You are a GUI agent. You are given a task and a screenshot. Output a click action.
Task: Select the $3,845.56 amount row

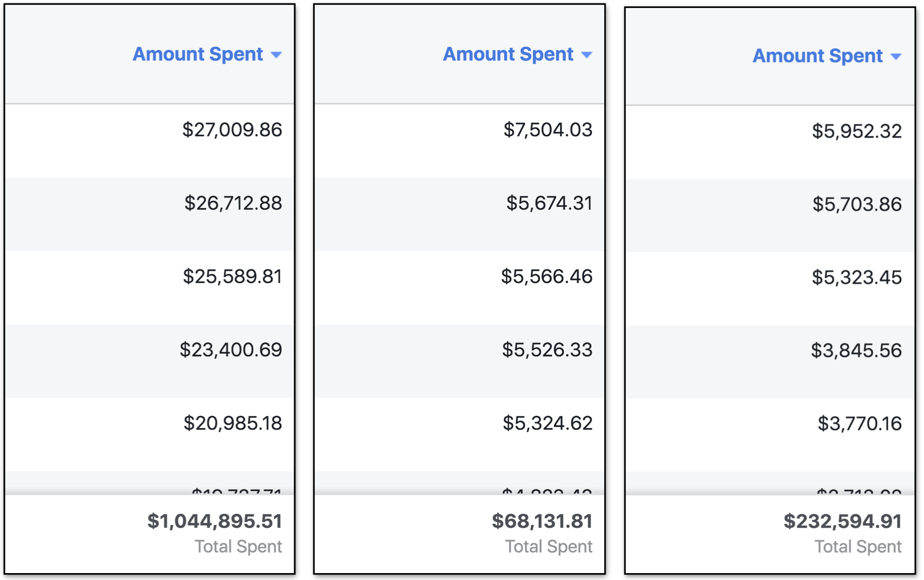point(856,351)
